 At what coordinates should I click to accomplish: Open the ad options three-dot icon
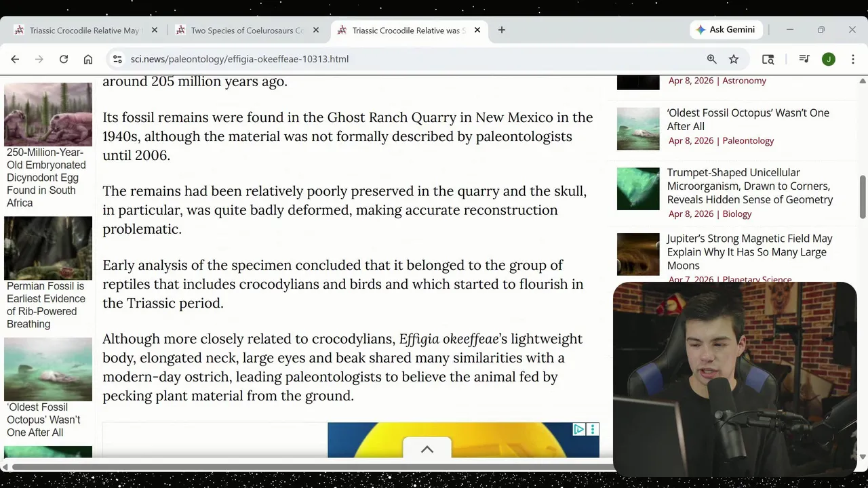593,429
